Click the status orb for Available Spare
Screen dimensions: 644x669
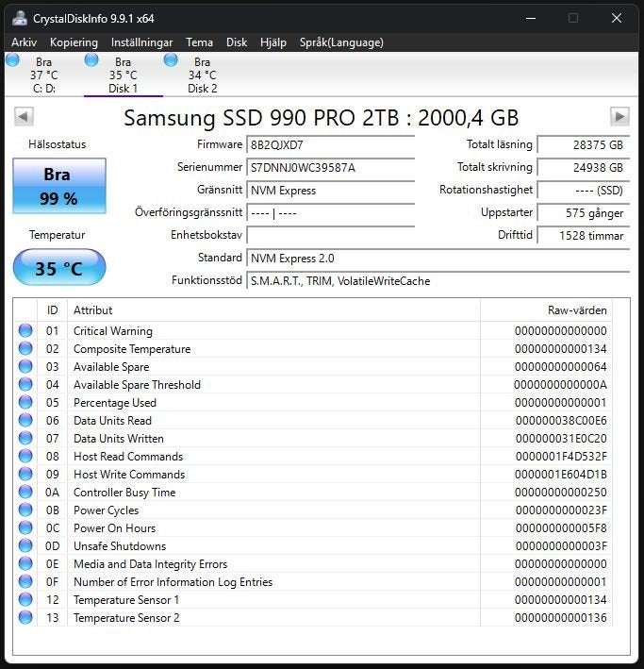click(x=25, y=366)
